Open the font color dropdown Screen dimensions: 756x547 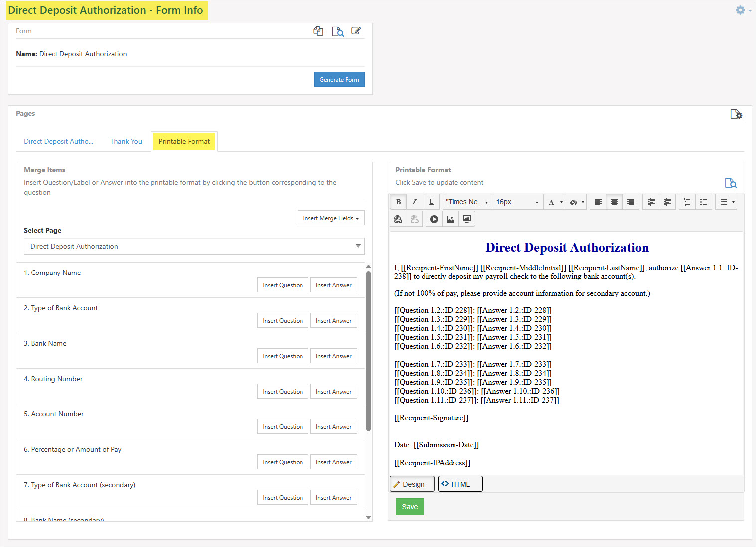point(554,202)
